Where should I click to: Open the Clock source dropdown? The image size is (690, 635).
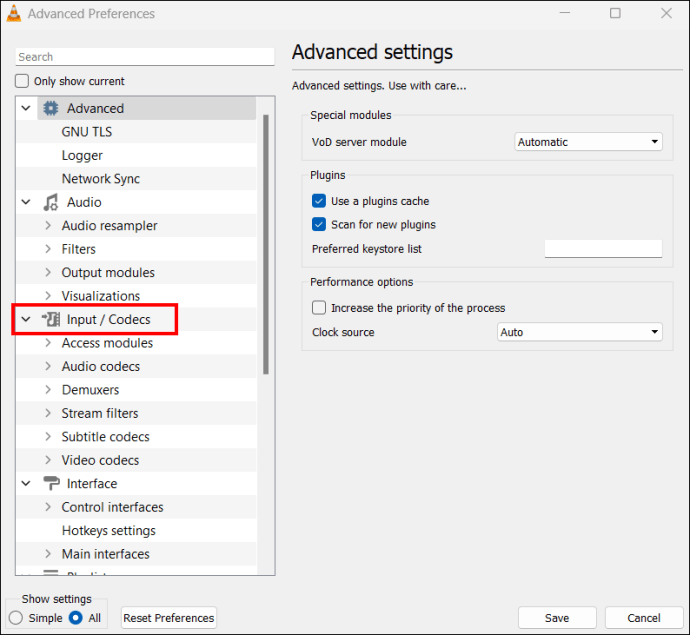(579, 332)
